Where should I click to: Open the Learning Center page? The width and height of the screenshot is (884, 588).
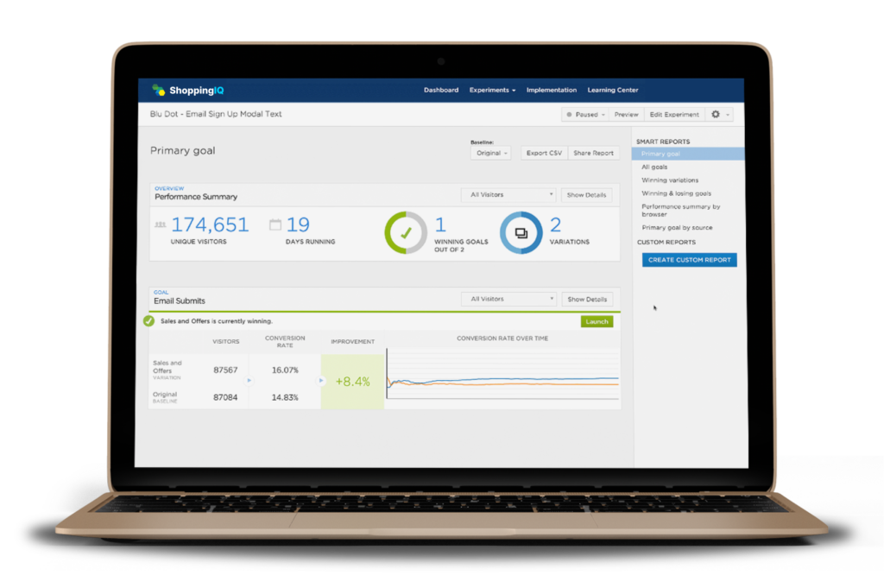coord(613,90)
